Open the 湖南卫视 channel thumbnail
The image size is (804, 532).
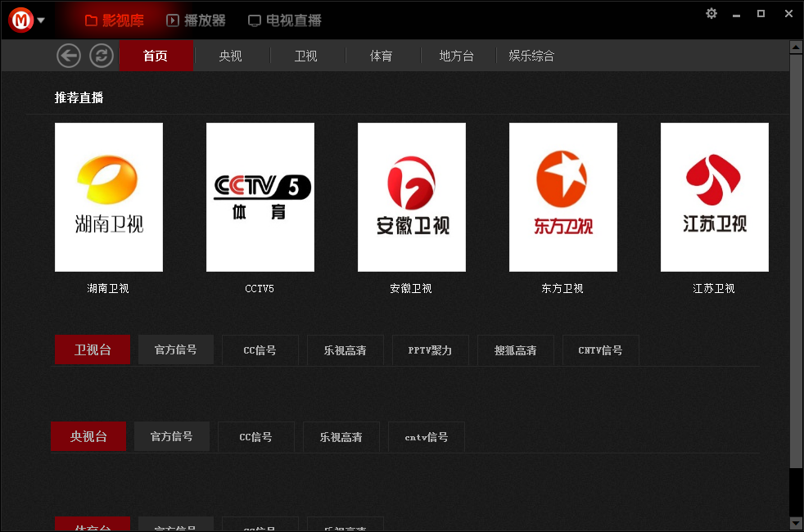(x=108, y=196)
